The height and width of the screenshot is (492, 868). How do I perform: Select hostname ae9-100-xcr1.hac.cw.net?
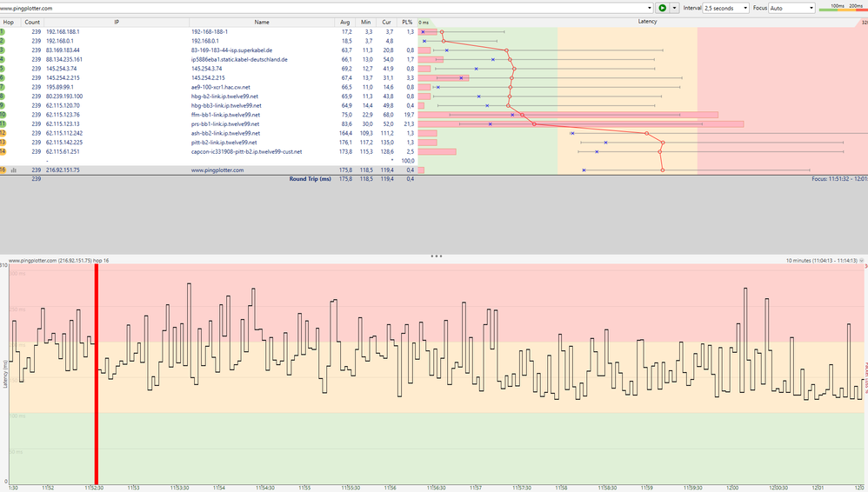[220, 87]
